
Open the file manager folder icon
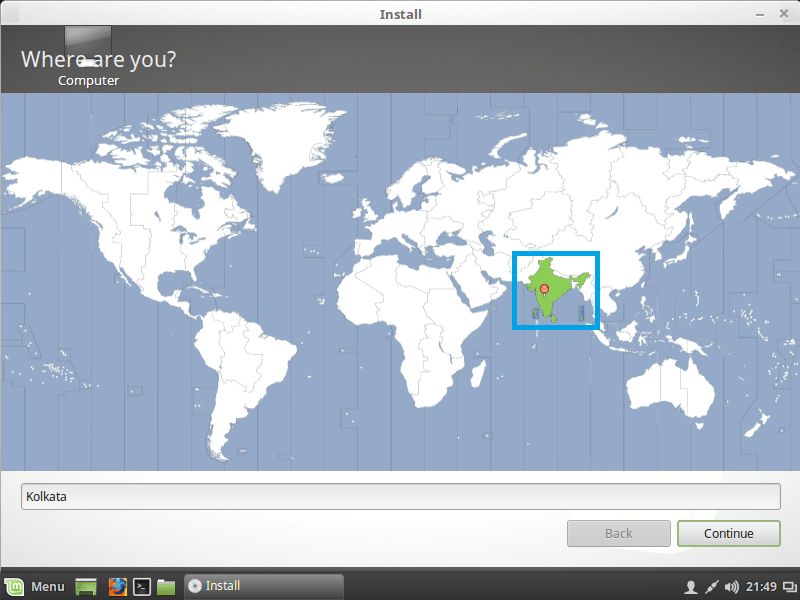coord(166,587)
